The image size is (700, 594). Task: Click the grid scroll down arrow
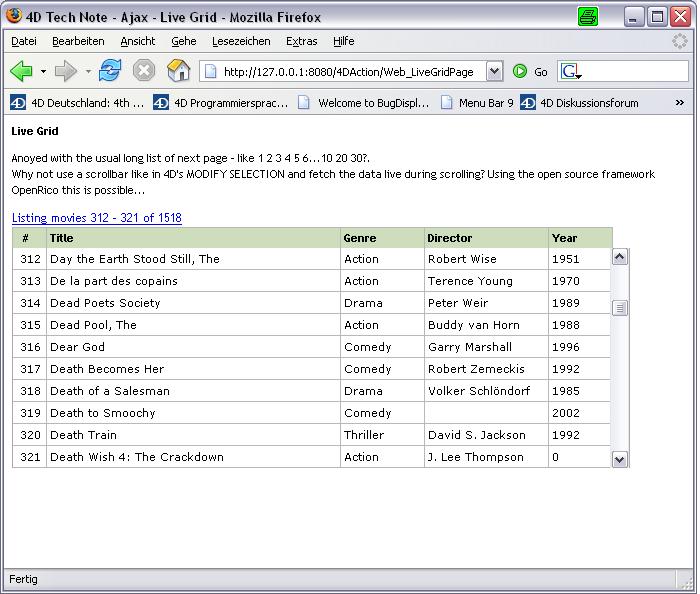click(x=620, y=459)
